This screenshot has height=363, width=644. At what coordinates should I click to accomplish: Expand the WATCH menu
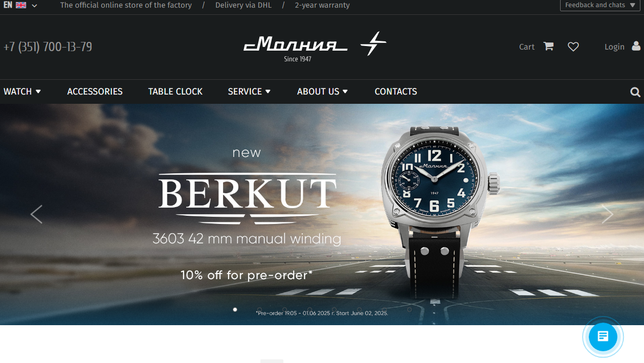(x=22, y=92)
